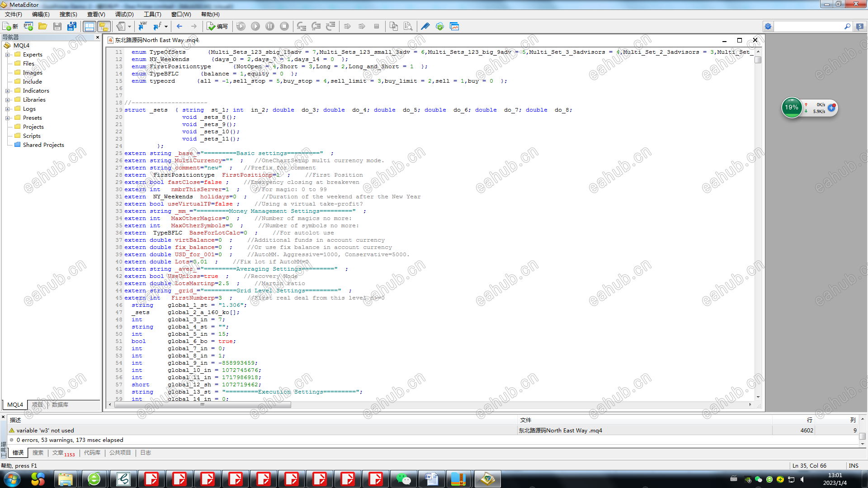Screen dimensions: 868x488
Task: Select the 'w3' not used warning
Action: [45, 430]
